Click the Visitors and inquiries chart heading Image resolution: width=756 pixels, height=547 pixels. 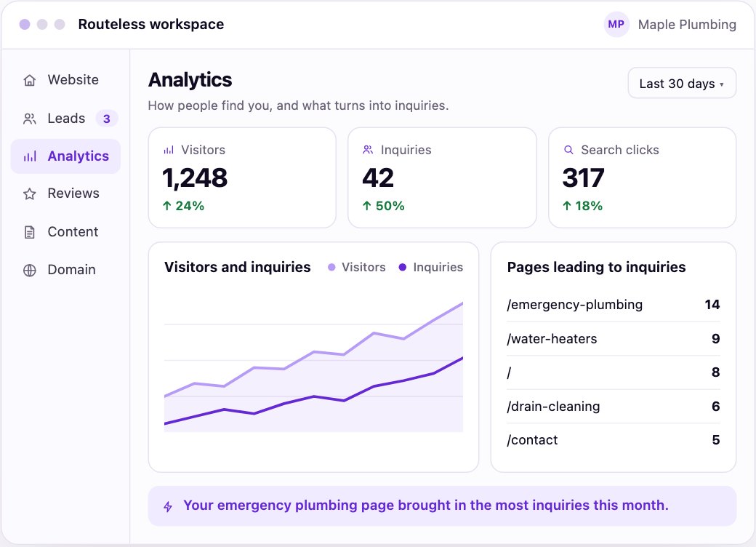(237, 267)
